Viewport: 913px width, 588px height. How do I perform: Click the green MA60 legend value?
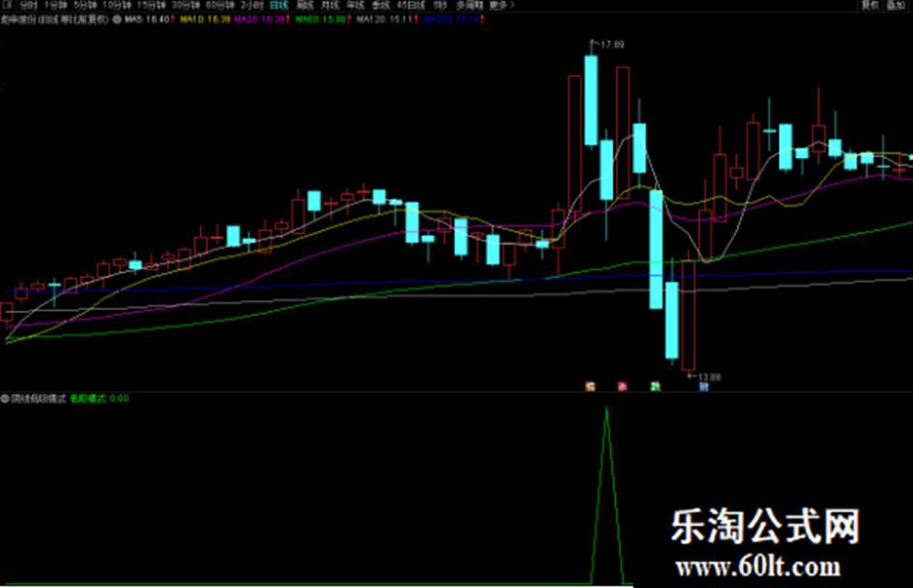321,19
